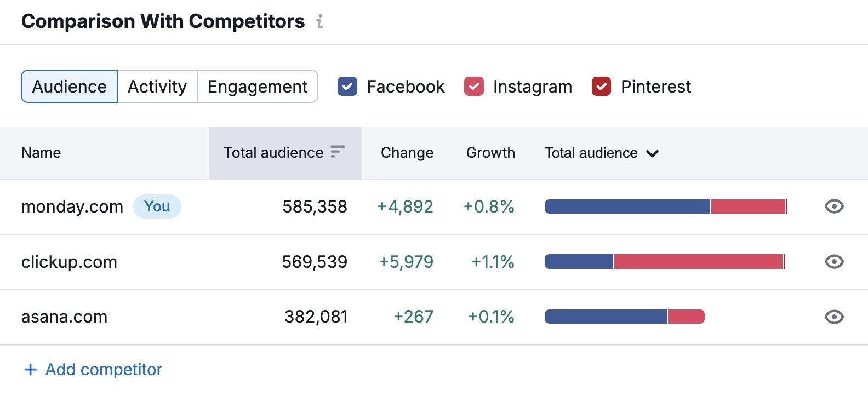Uncheck the Facebook filter
This screenshot has height=402, width=868.
[347, 86]
